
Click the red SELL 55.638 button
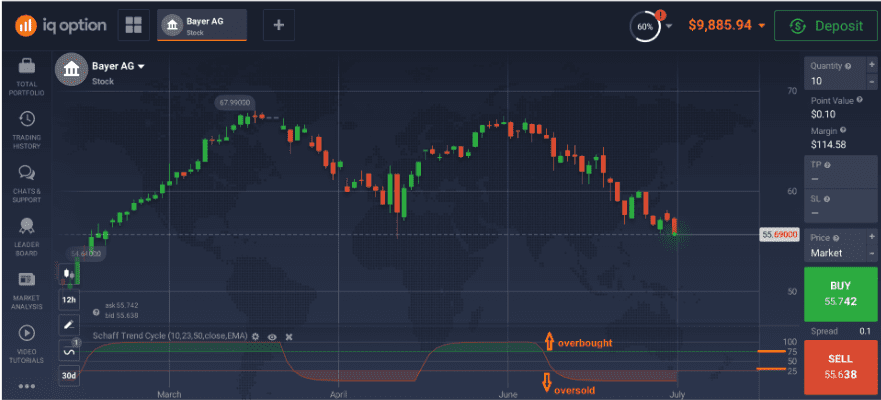click(x=841, y=366)
